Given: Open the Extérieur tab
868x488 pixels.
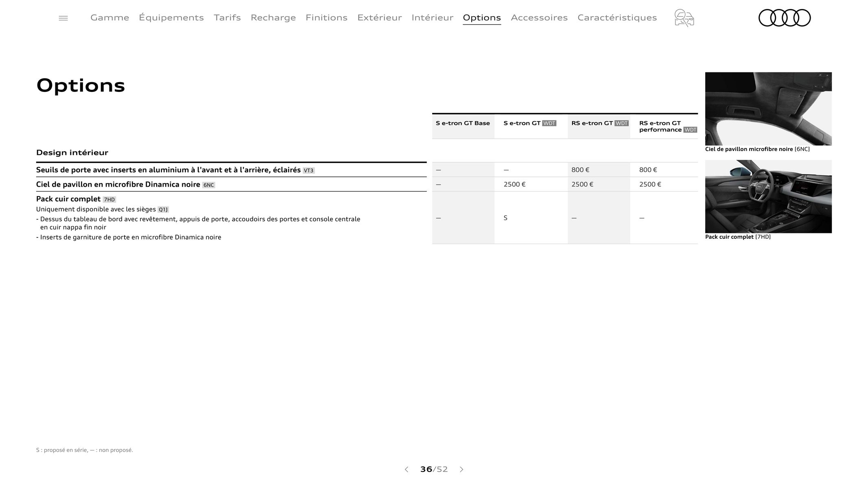Looking at the screenshot, I should point(379,17).
